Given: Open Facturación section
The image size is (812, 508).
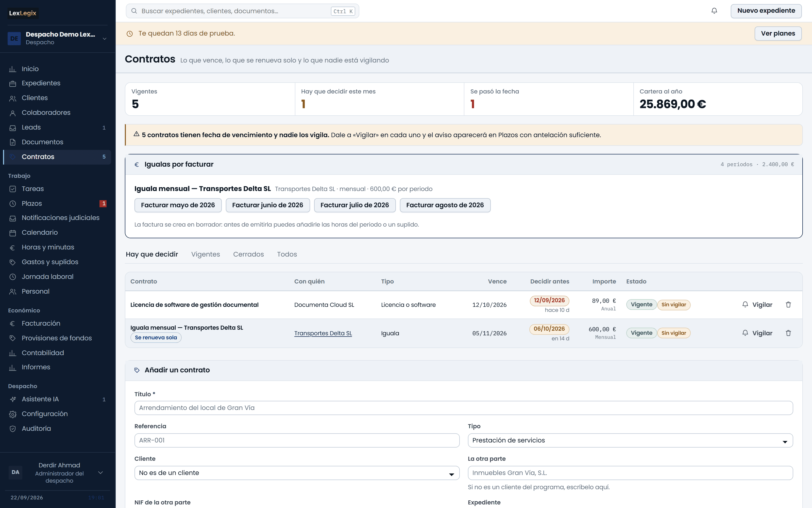Looking at the screenshot, I should (57, 324).
